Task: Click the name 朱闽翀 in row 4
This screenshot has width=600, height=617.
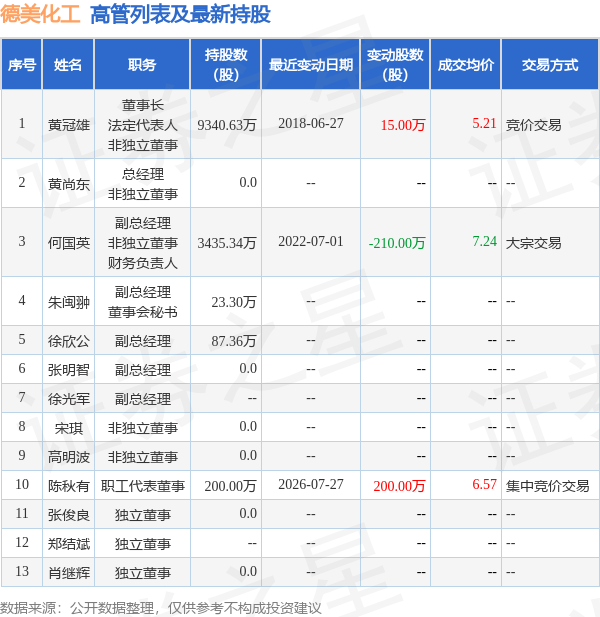Action: point(68,302)
